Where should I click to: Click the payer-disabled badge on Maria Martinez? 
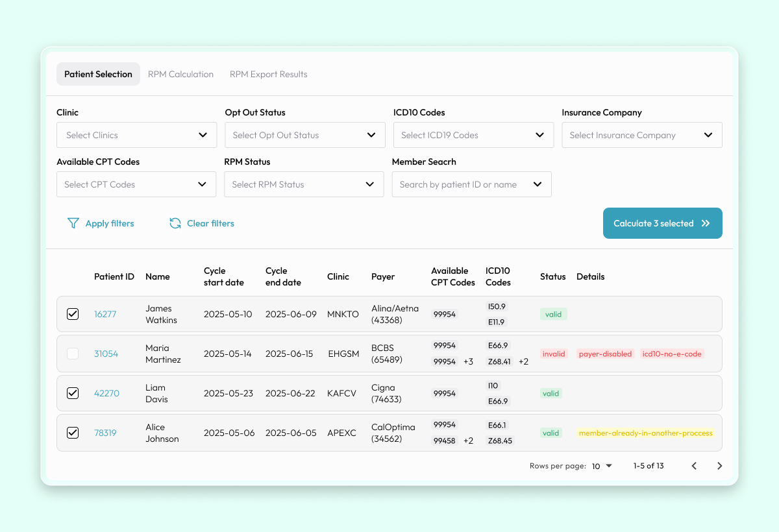tap(605, 354)
